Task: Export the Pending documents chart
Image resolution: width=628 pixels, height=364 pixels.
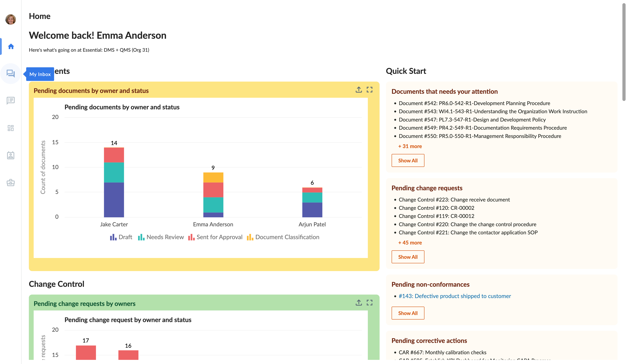Action: [359, 90]
